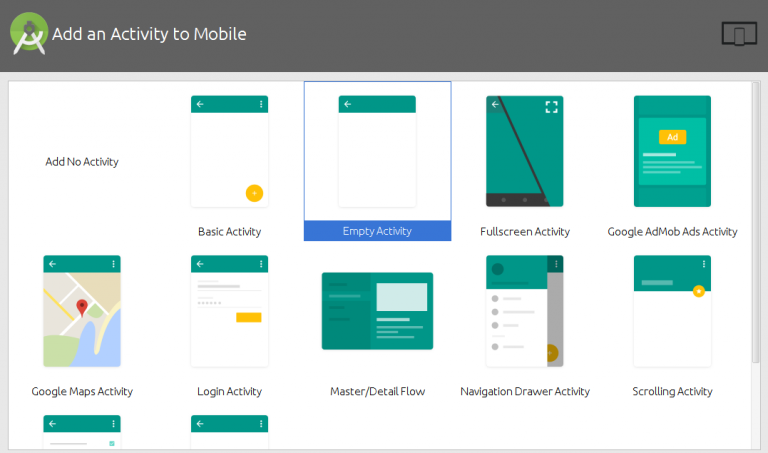Click the highlighted Empty Activity label
The image size is (768, 453).
(x=377, y=231)
